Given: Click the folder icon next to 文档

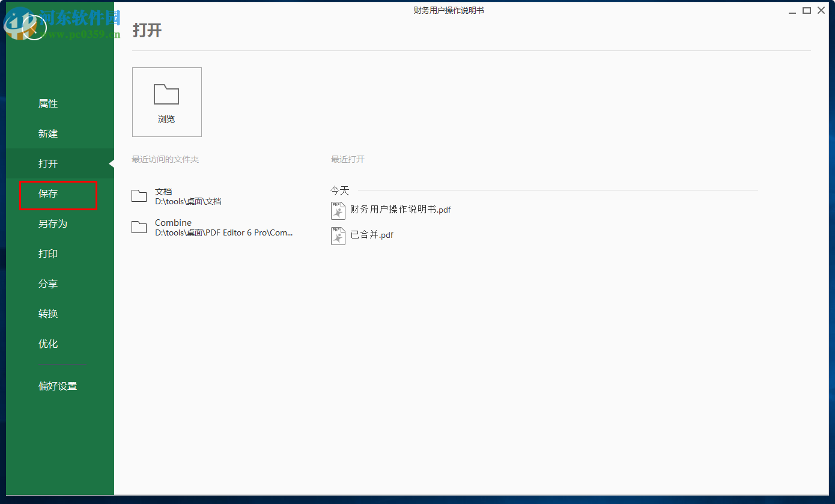Looking at the screenshot, I should point(139,196).
